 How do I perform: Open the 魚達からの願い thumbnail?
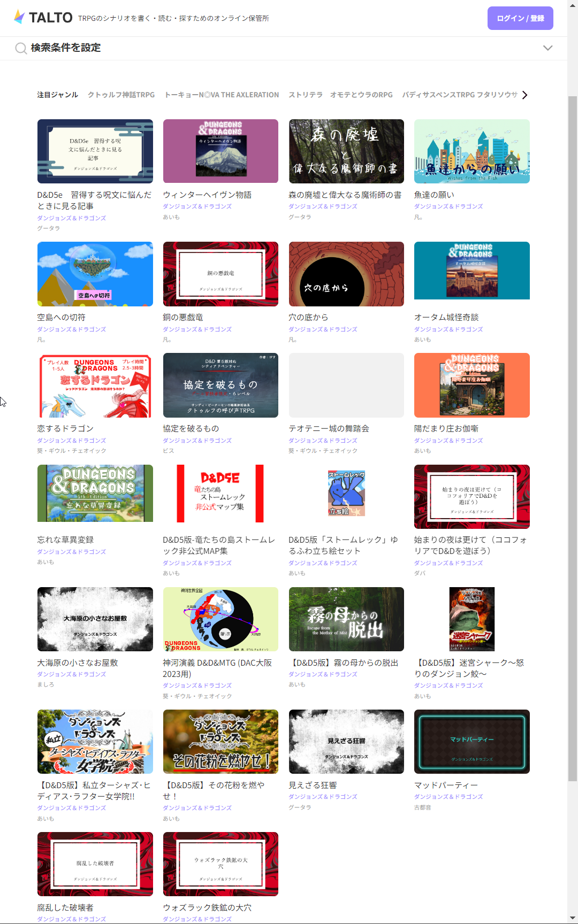472,151
